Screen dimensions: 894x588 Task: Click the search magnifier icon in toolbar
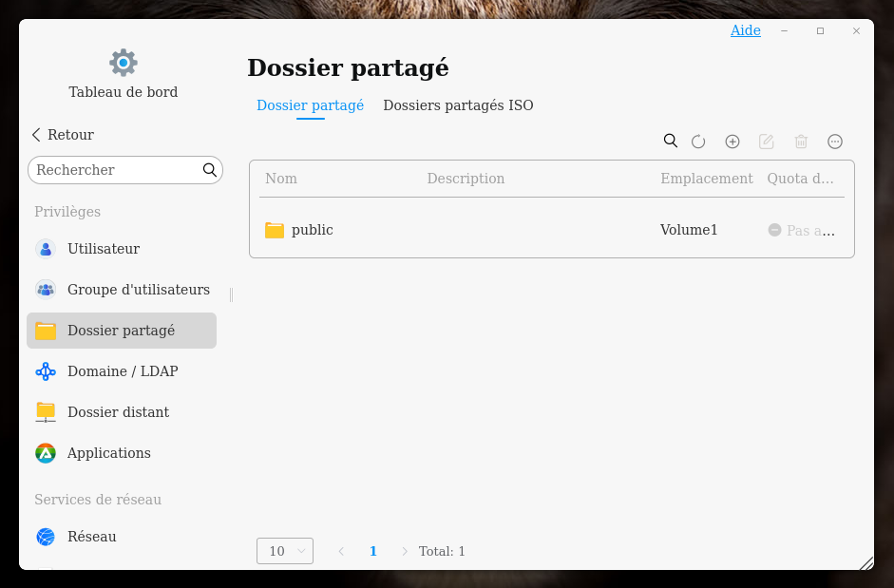tap(671, 141)
